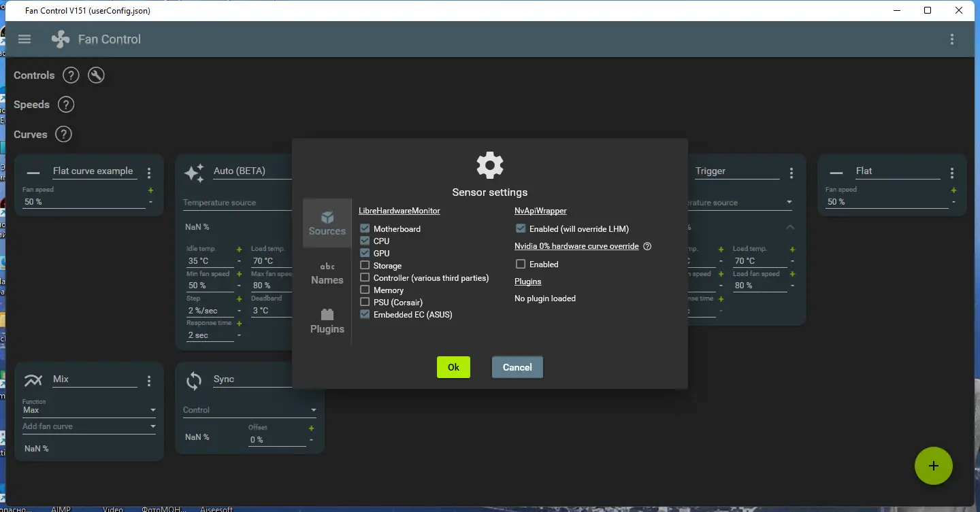Check Enabled under Nvidia 0% hardware curve override
This screenshot has height=512, width=980.
[521, 264]
